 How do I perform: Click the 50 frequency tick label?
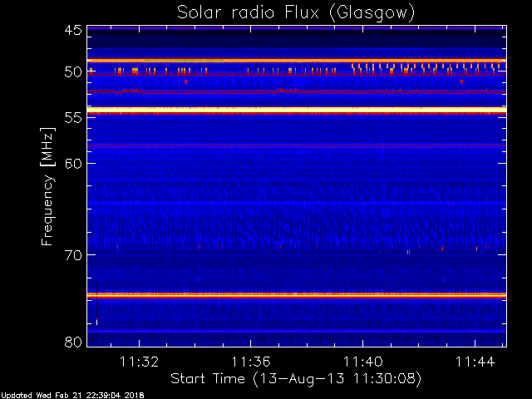pos(73,72)
